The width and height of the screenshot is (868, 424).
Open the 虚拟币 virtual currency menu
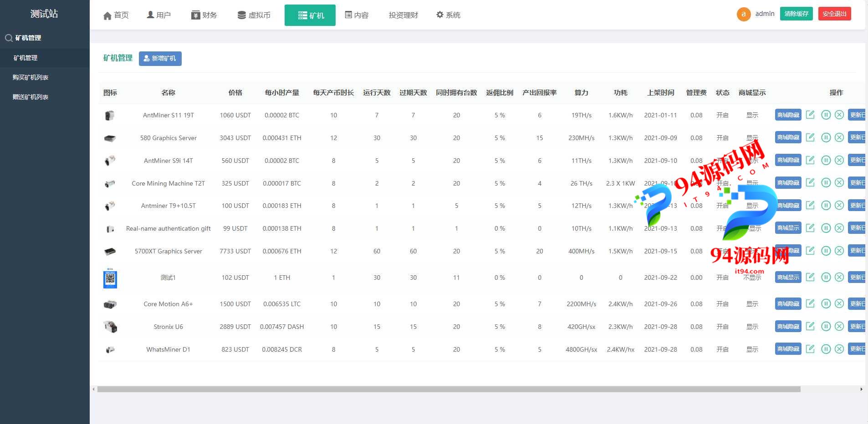point(254,15)
